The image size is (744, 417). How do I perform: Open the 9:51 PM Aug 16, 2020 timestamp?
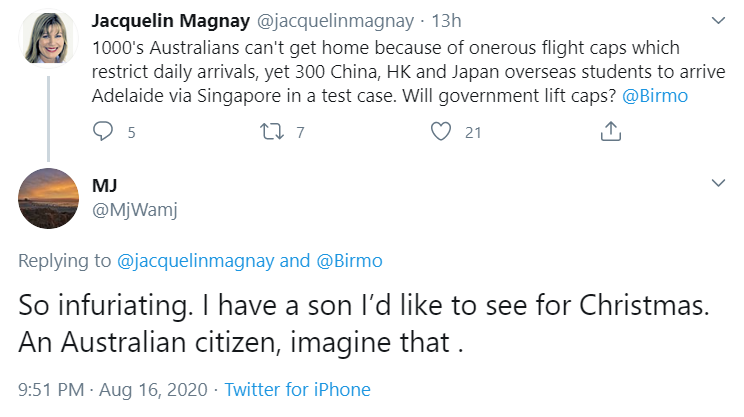(x=115, y=389)
